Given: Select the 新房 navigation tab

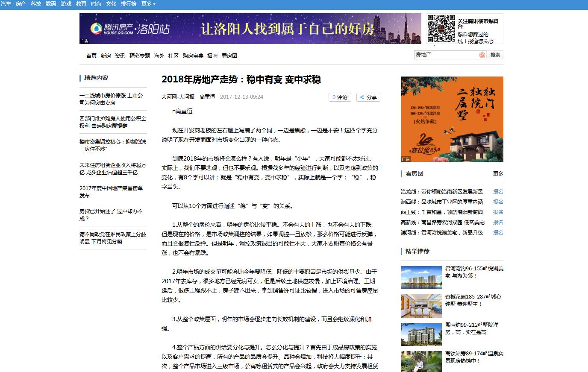Looking at the screenshot, I should (x=106, y=56).
